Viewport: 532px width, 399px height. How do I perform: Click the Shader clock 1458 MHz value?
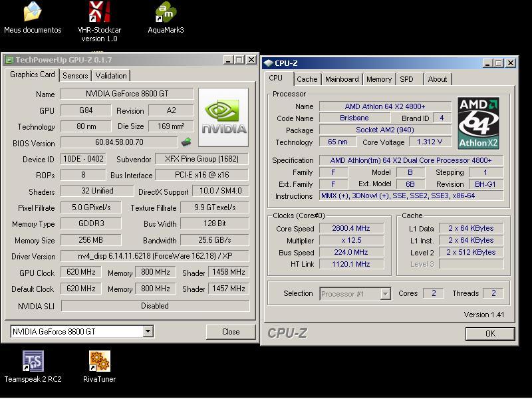click(x=228, y=272)
